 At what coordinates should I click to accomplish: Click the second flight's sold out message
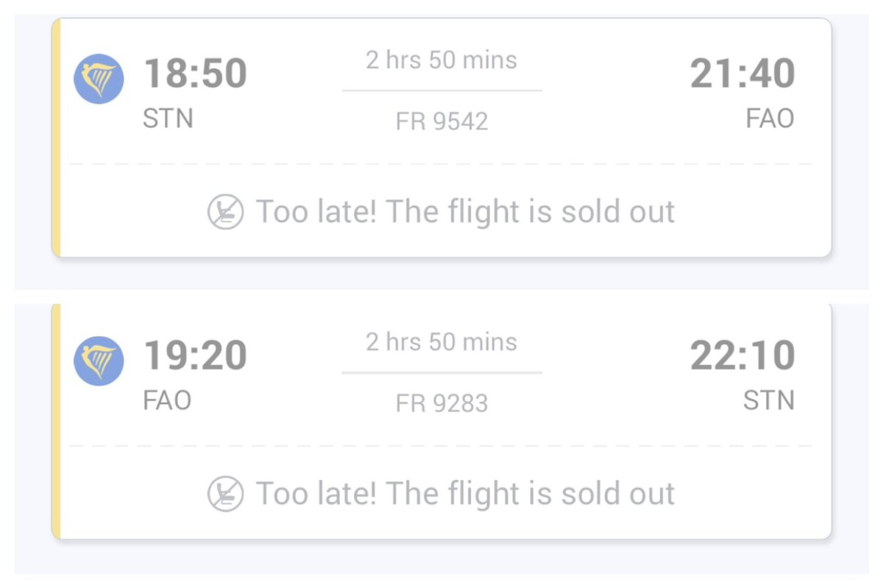tap(465, 493)
